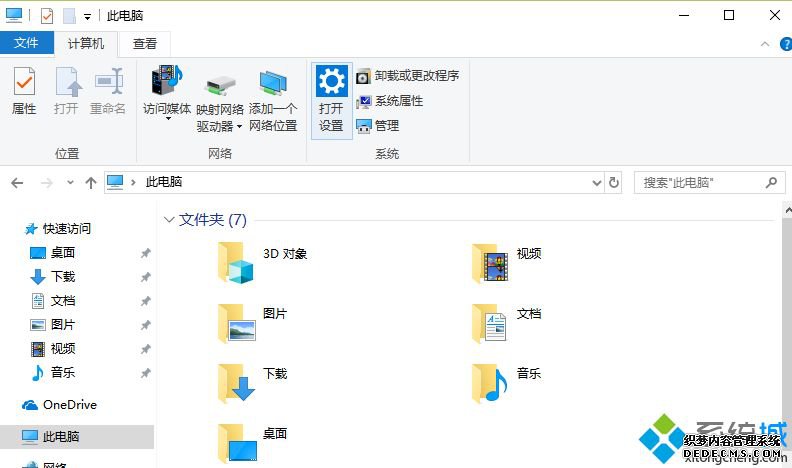Click the main pane scrollbar up arrow
The image size is (792, 468).
tap(787, 209)
